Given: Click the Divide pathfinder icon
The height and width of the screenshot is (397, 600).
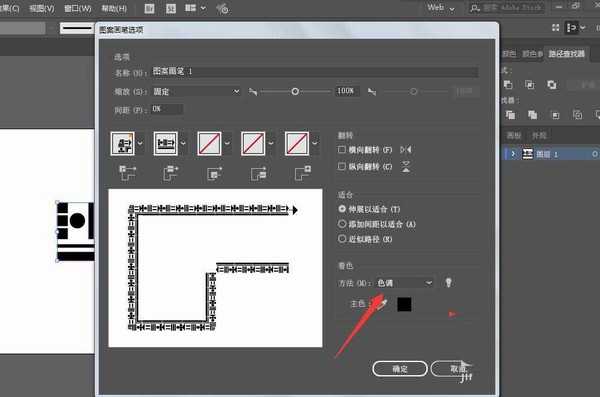Looking at the screenshot, I should pos(510,114).
